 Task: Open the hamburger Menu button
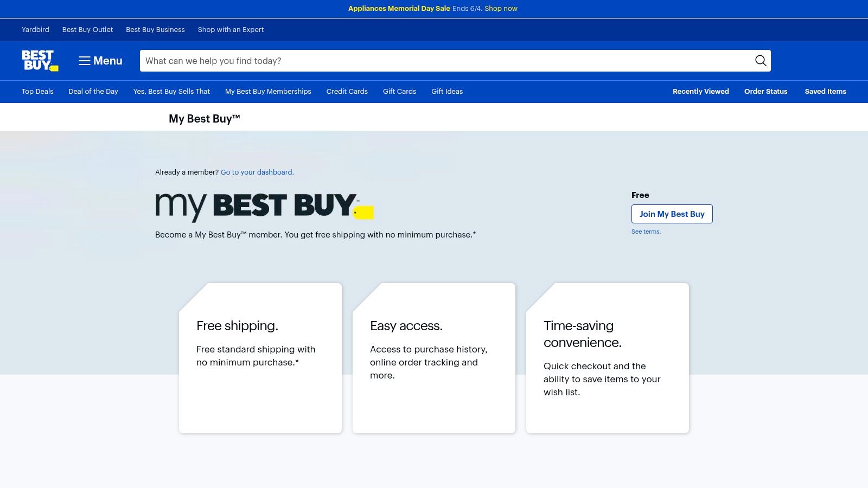(100, 61)
